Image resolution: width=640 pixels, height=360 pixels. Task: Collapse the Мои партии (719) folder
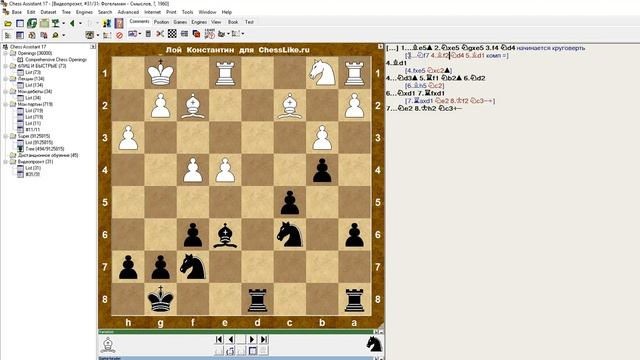6,104
